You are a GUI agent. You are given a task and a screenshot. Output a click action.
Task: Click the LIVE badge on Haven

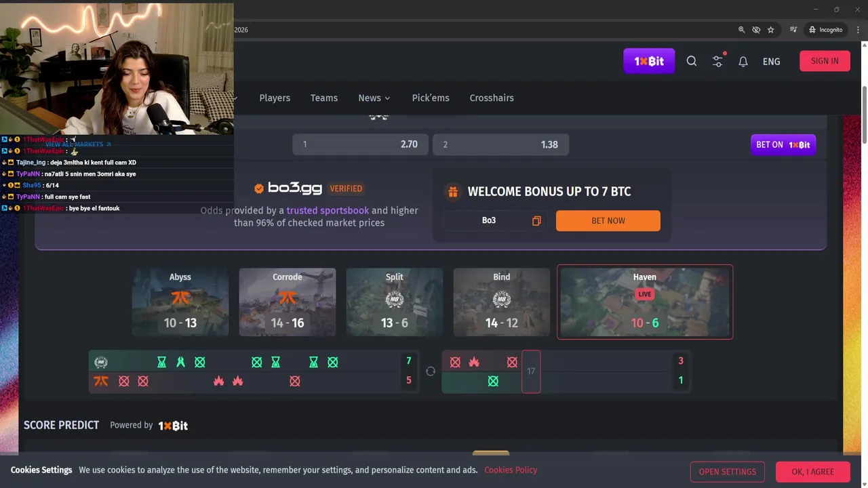pyautogui.click(x=645, y=294)
